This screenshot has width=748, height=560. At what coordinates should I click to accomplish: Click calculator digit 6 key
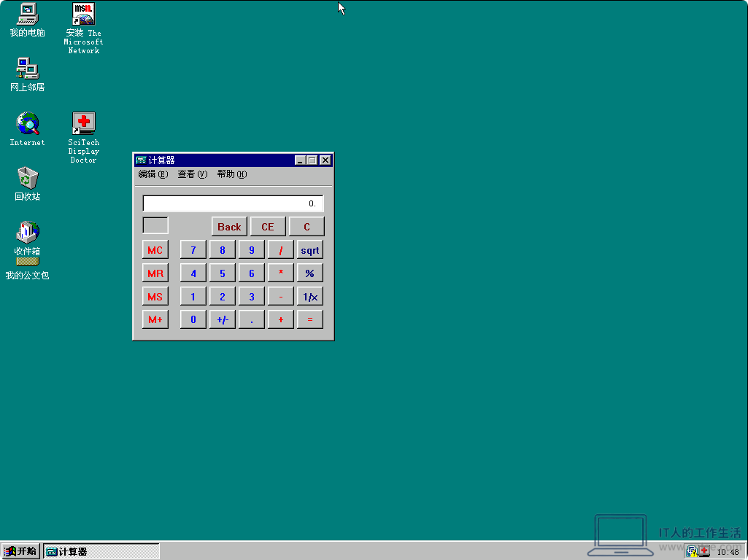[251, 273]
